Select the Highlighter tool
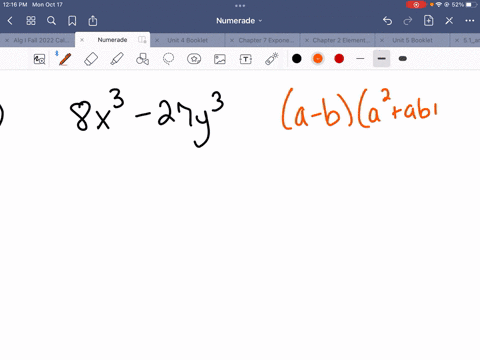 tap(117, 59)
